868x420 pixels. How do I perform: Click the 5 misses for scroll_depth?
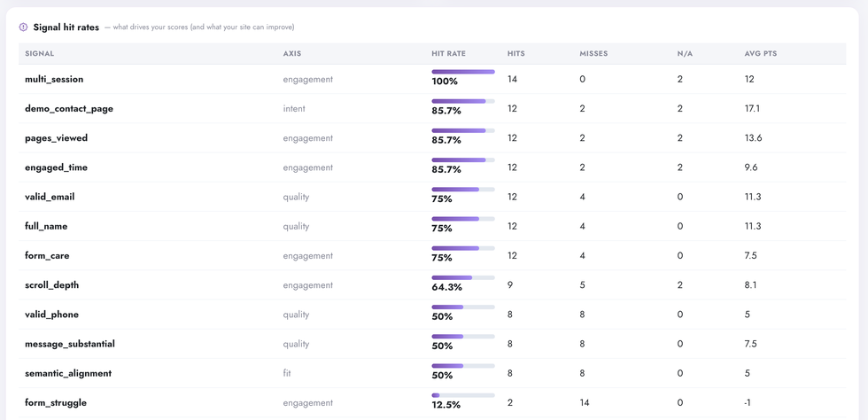pos(583,284)
